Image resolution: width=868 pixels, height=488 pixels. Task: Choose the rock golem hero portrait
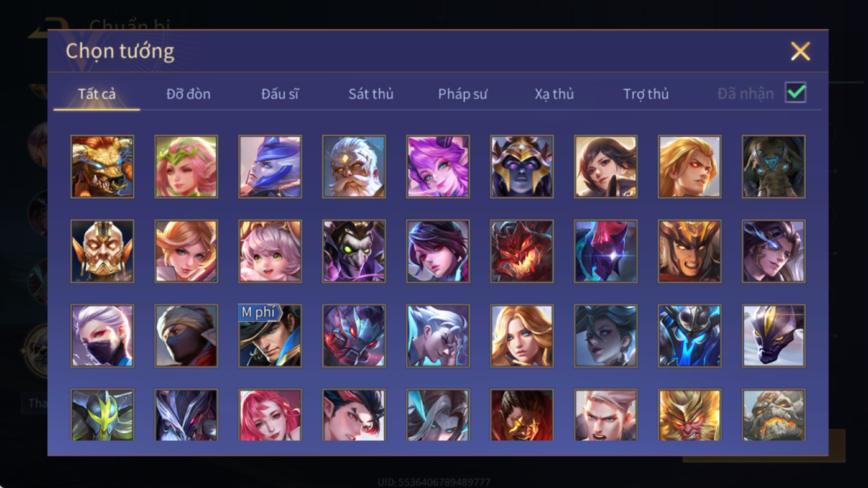tap(773, 415)
